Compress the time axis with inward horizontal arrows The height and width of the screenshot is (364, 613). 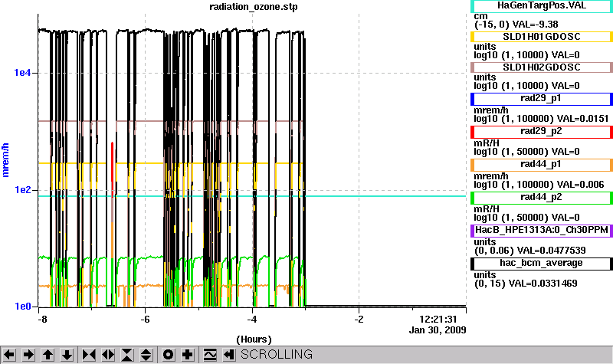[89, 355]
